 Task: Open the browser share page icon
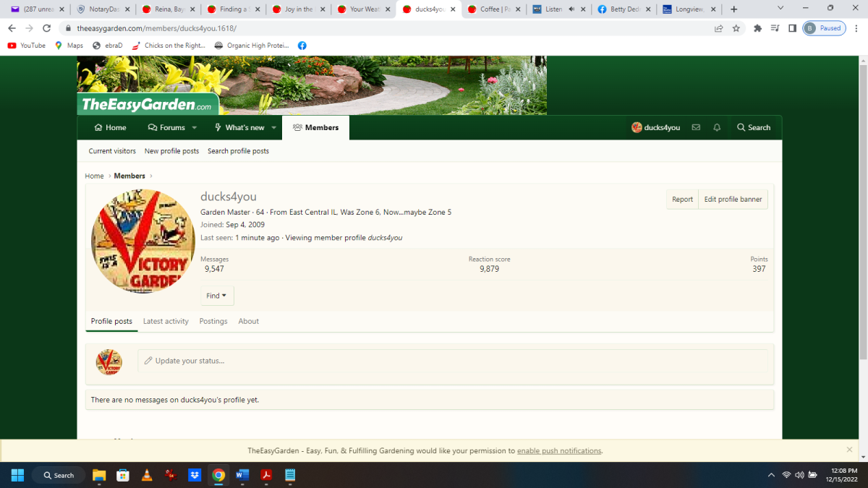718,28
